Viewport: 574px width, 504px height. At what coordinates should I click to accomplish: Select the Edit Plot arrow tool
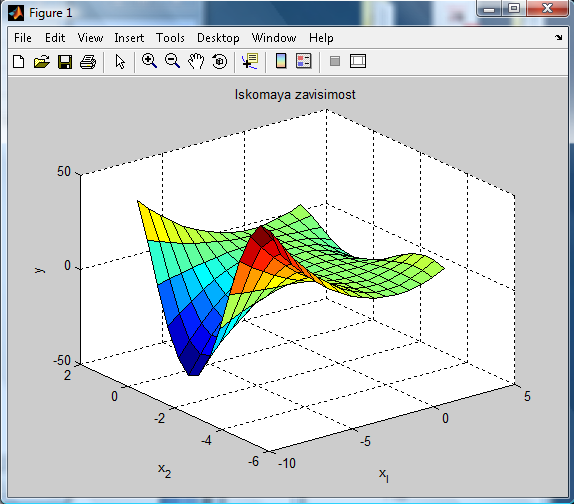(120, 61)
